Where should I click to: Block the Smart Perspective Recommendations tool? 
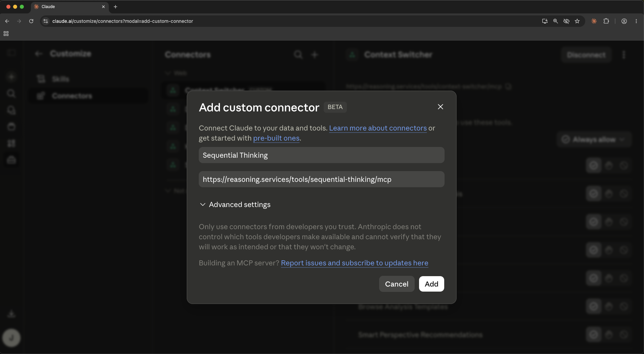tap(624, 335)
